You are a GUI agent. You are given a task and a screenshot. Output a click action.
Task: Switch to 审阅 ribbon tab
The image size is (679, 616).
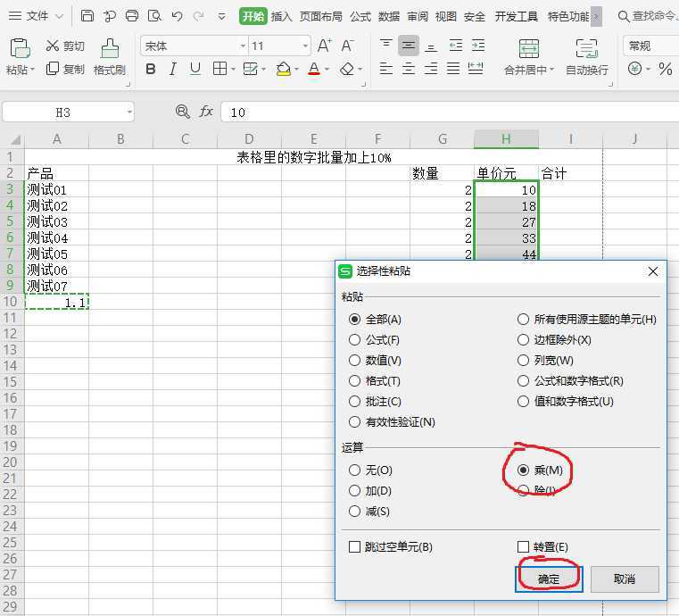click(x=418, y=16)
